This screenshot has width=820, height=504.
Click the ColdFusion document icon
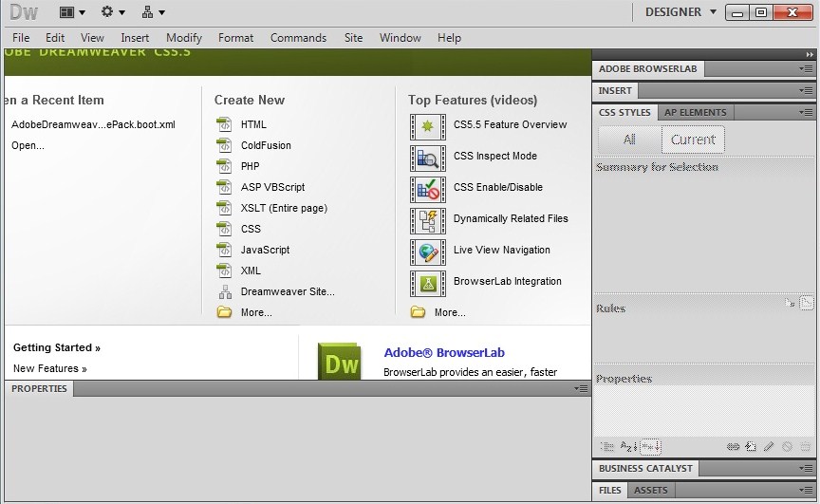[224, 145]
